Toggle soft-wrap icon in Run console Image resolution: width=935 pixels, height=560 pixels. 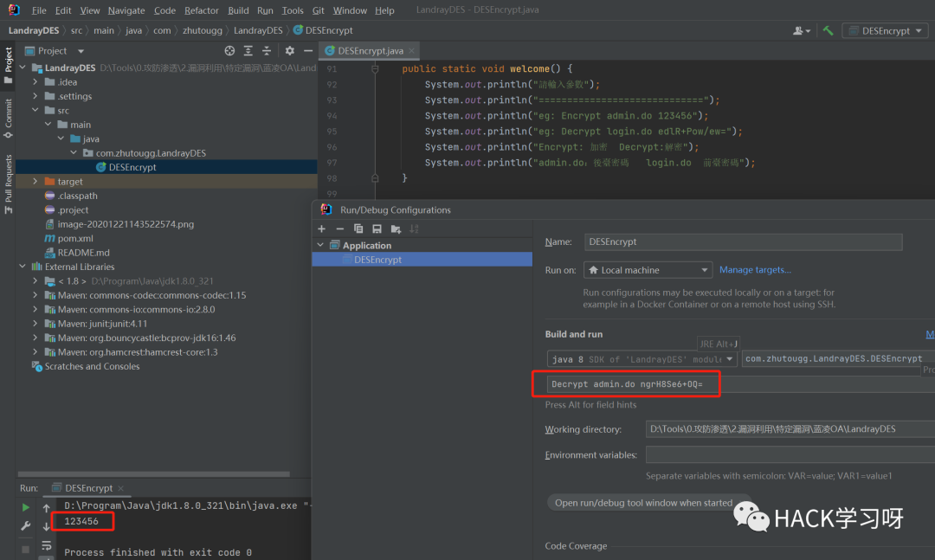47,544
